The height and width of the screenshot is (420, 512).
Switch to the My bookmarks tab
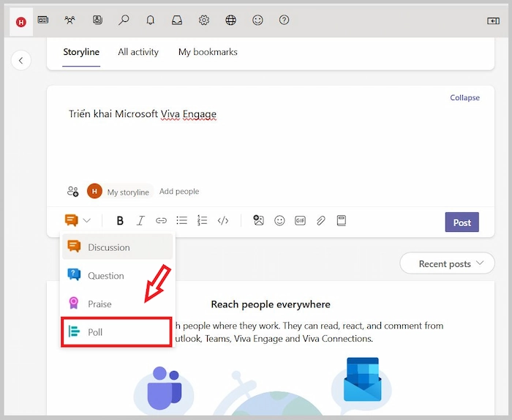click(x=208, y=52)
